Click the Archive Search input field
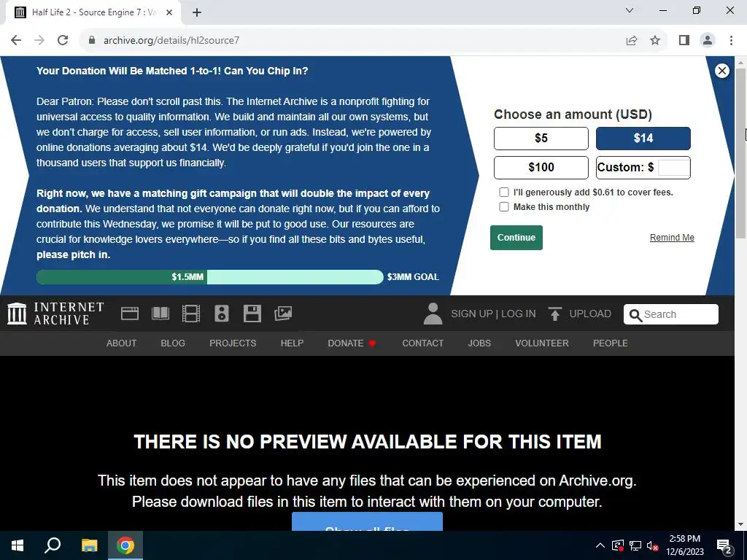 pyautogui.click(x=671, y=314)
